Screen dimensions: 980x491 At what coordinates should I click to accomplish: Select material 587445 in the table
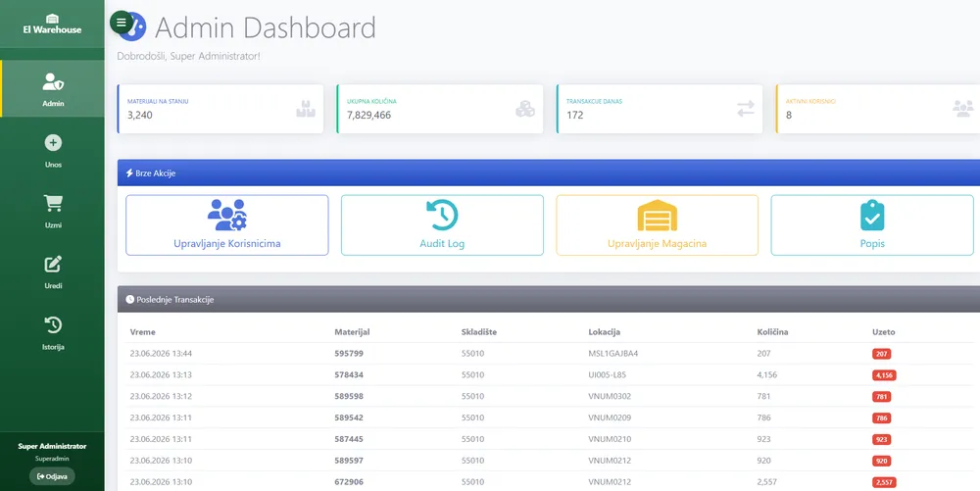349,439
